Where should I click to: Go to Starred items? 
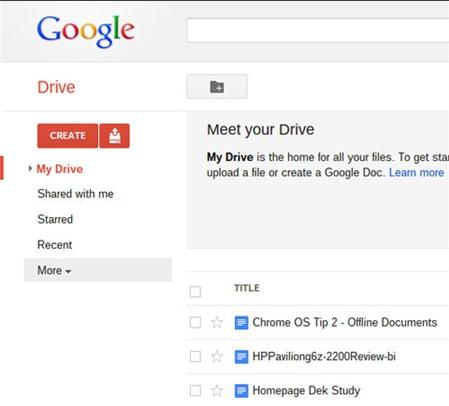point(55,219)
